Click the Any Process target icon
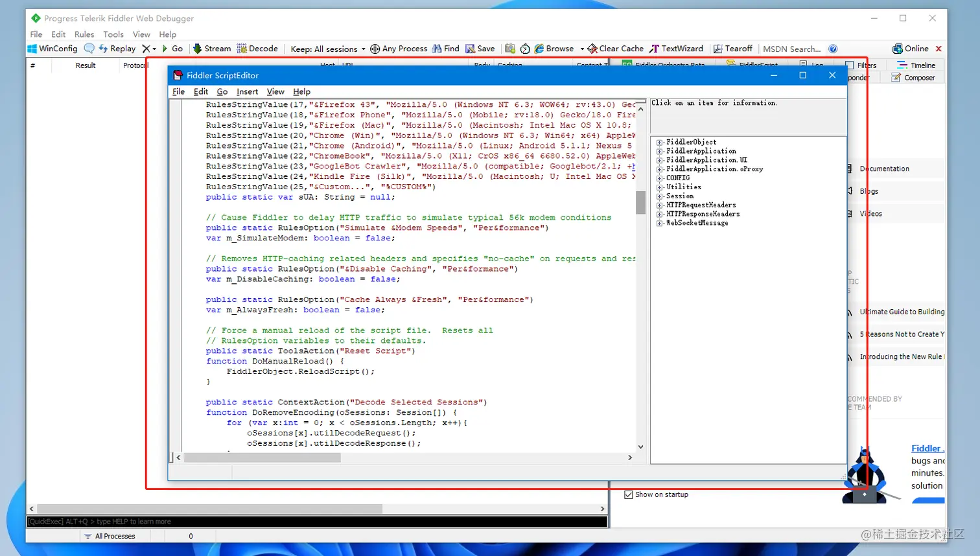980x556 pixels. 375,49
